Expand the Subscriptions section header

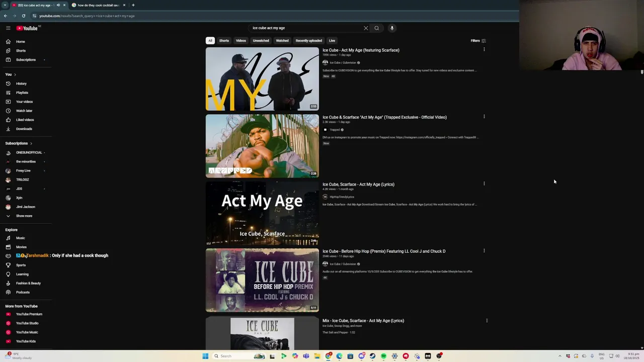19,143
